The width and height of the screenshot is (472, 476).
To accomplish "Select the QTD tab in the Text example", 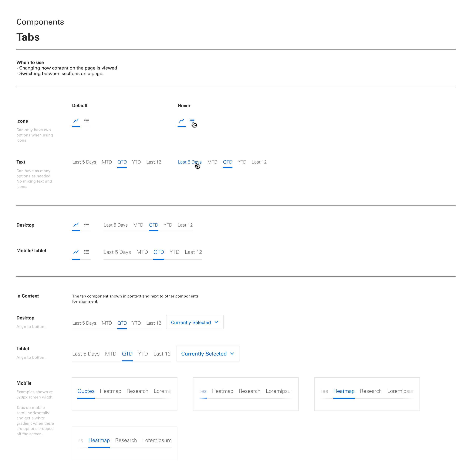I will 122,162.
